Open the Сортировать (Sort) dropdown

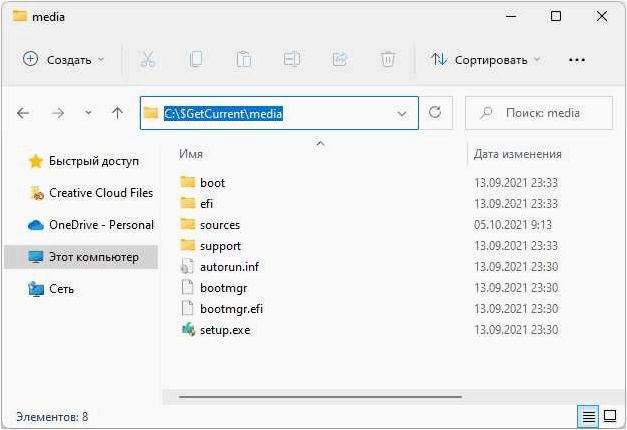pos(485,60)
